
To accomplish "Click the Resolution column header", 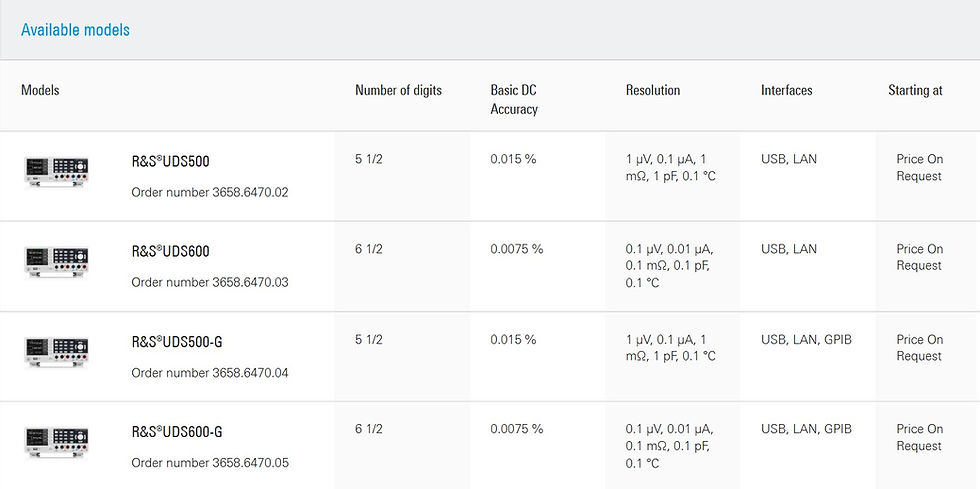I will pyautogui.click(x=652, y=91).
